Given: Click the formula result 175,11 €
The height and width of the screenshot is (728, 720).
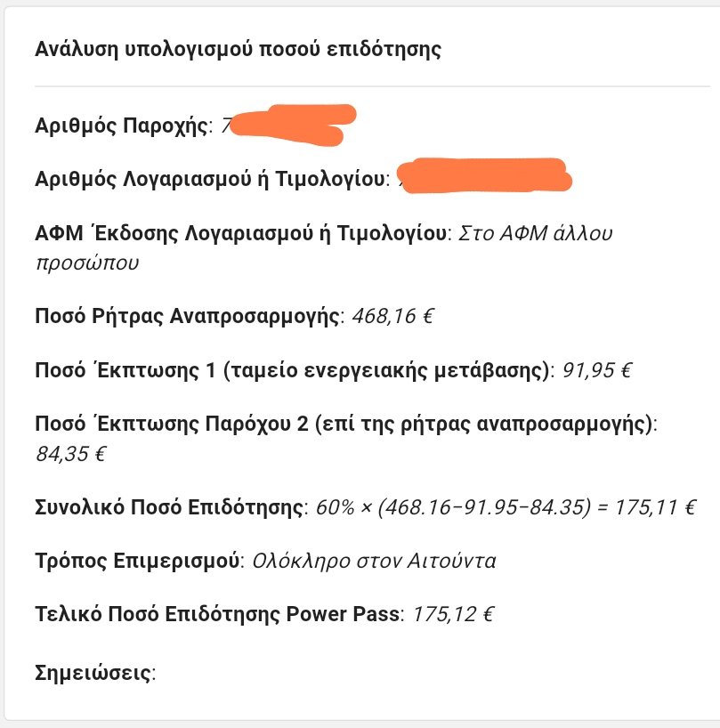Looking at the screenshot, I should coord(655,507).
